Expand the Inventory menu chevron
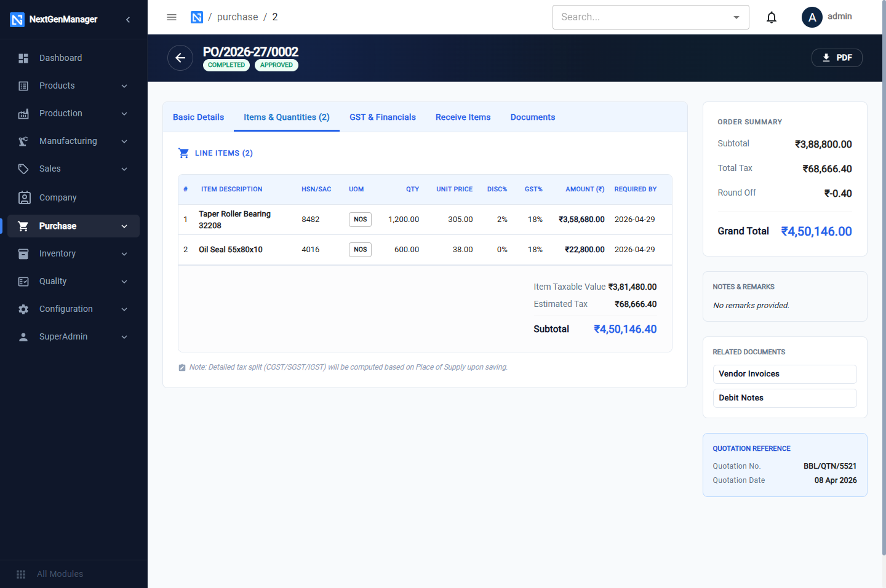886x588 pixels. coord(124,254)
